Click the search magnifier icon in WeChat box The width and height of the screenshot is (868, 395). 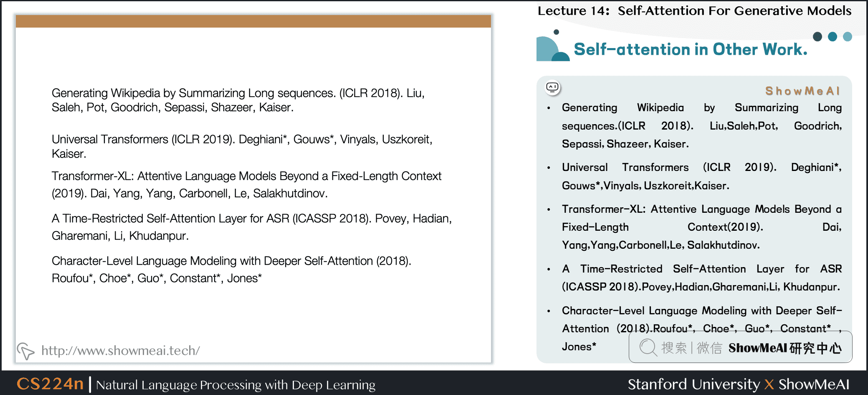(648, 347)
